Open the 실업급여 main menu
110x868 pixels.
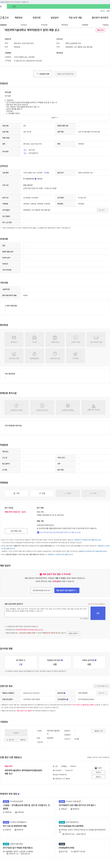pos(55,18)
